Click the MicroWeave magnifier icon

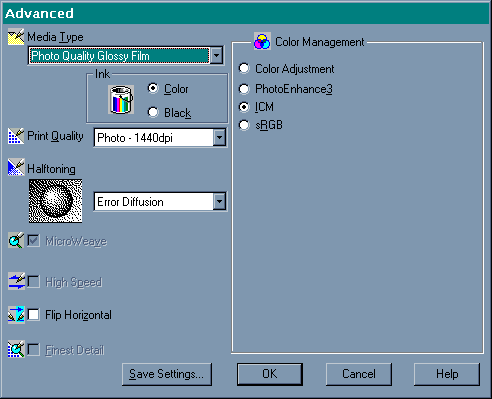tap(16, 240)
